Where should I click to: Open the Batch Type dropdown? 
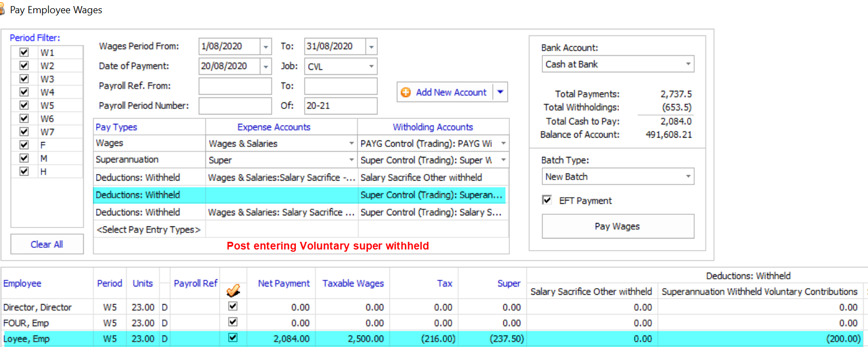click(x=688, y=177)
